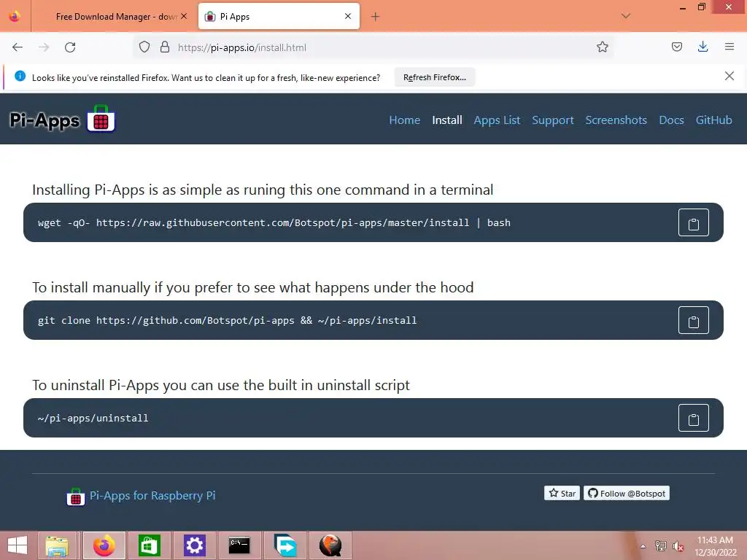Image resolution: width=747 pixels, height=560 pixels.
Task: Click the ~/pi-apps/uninstall text
Action: point(93,418)
